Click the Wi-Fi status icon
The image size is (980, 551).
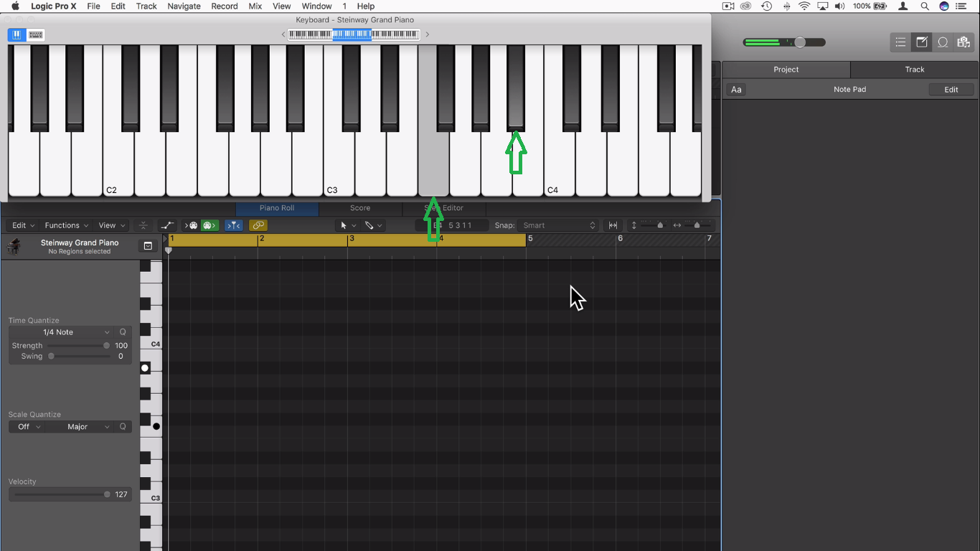point(804,6)
